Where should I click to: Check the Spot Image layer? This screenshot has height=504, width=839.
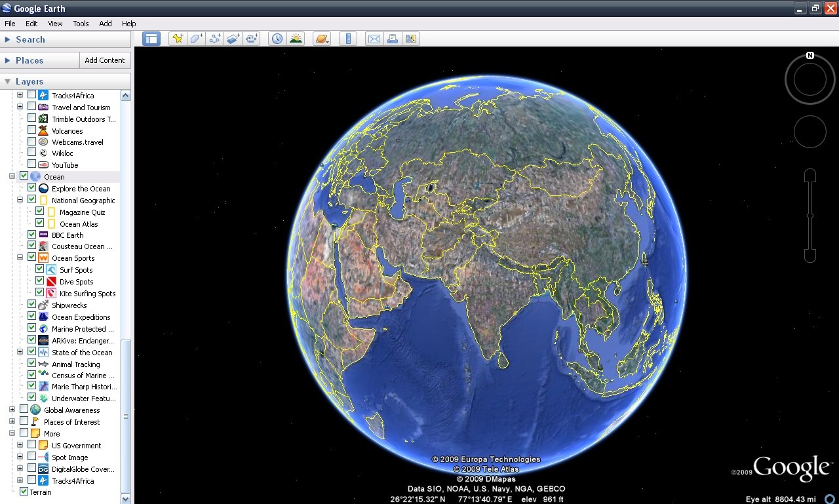[x=31, y=456]
